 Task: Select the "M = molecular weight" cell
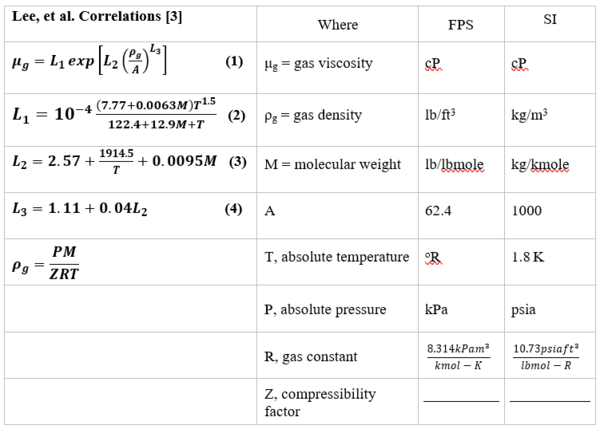click(x=332, y=164)
